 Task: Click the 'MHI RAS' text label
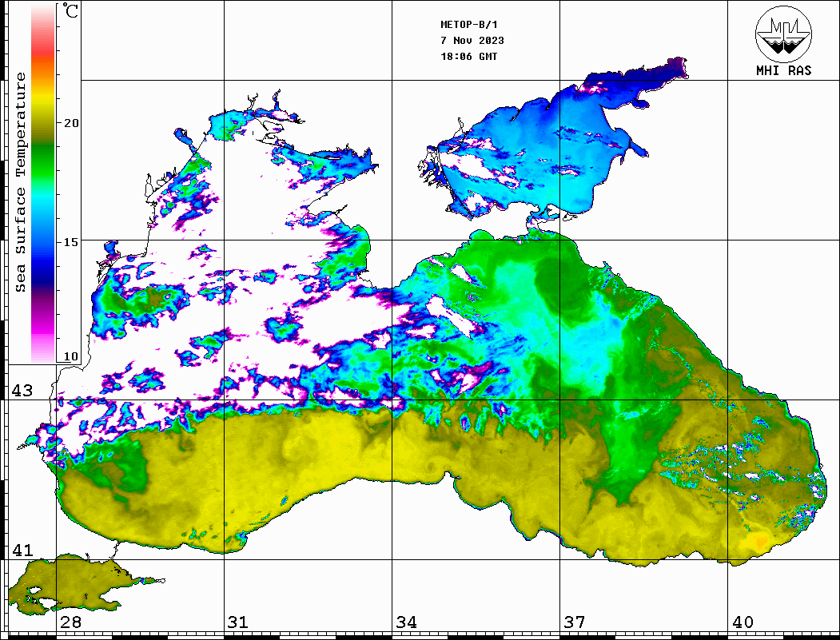point(784,70)
